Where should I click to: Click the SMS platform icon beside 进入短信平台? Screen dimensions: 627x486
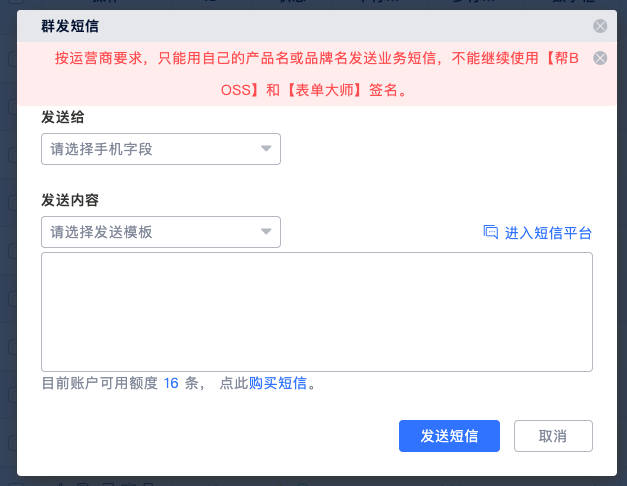490,232
